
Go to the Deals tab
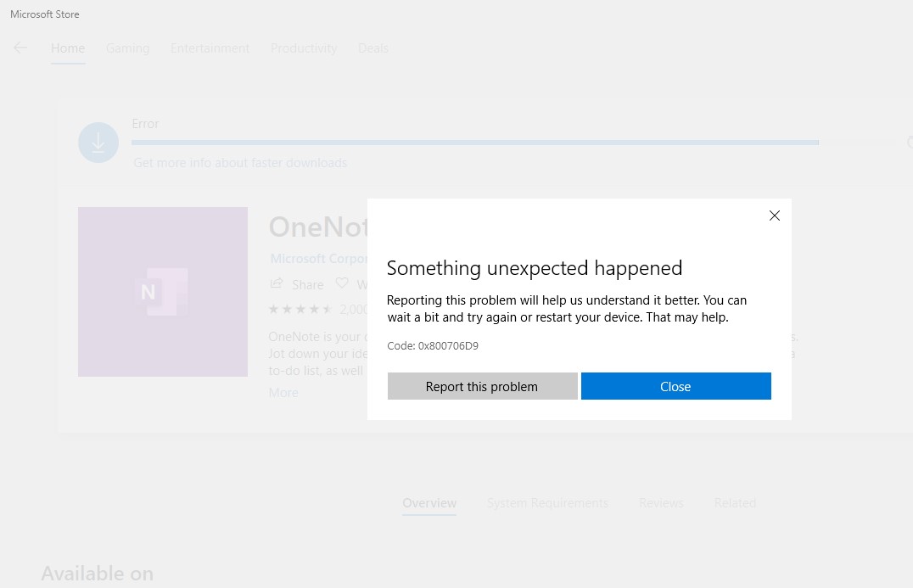click(373, 48)
